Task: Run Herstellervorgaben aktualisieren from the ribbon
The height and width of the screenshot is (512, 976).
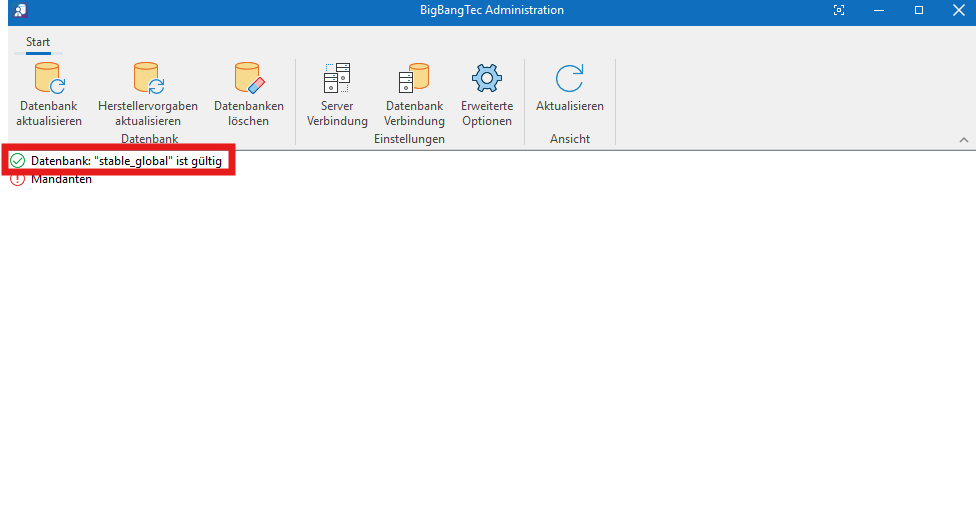Action: point(147,78)
